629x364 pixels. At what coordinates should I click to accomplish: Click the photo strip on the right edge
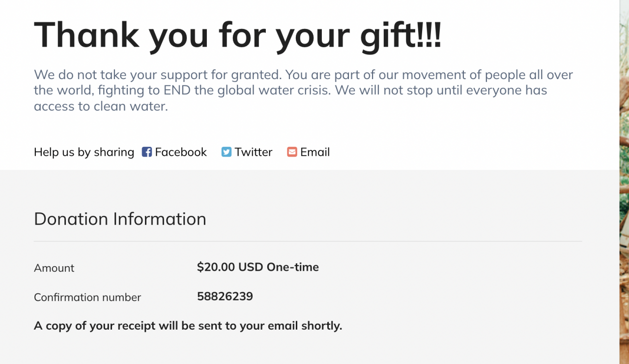tap(624, 182)
